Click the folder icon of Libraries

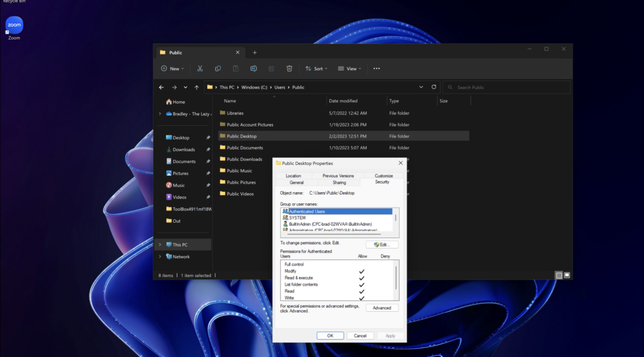(x=223, y=113)
